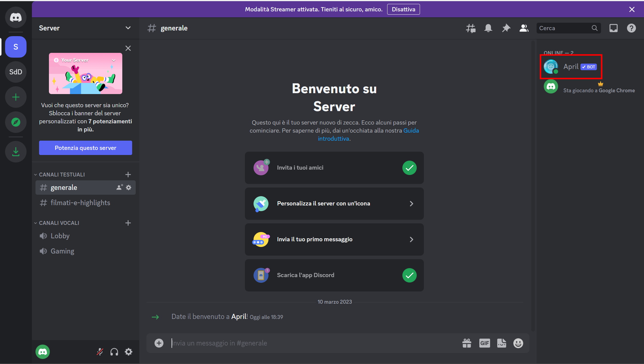
Task: Open the Explore servers compass icon
Action: 16,122
